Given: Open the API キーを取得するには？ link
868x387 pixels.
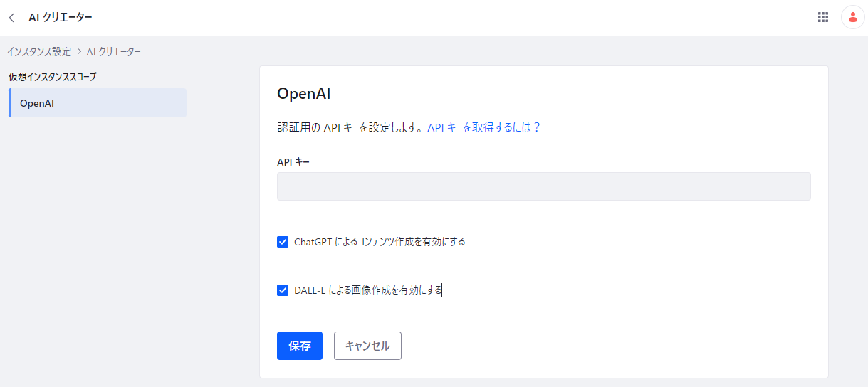Looking at the screenshot, I should (x=484, y=127).
